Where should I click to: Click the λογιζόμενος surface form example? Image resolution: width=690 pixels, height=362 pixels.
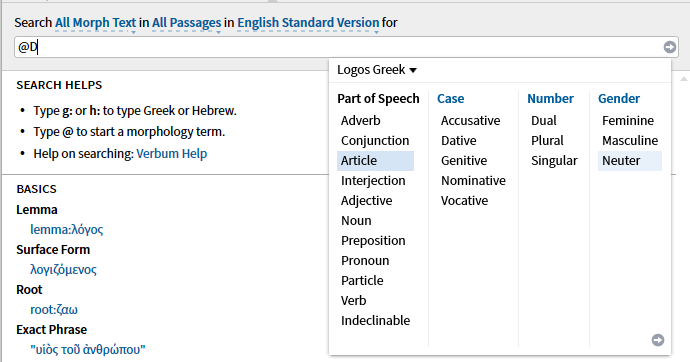pos(63,270)
